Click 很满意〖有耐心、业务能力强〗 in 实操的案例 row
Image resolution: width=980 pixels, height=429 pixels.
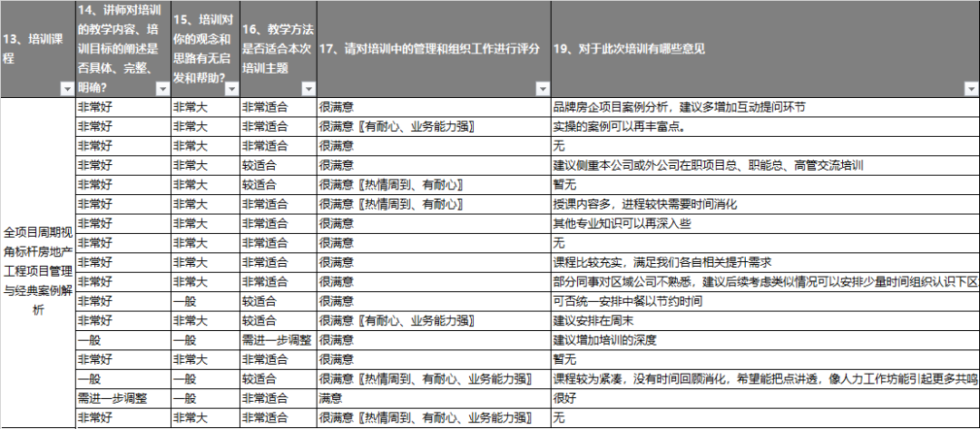pos(435,126)
